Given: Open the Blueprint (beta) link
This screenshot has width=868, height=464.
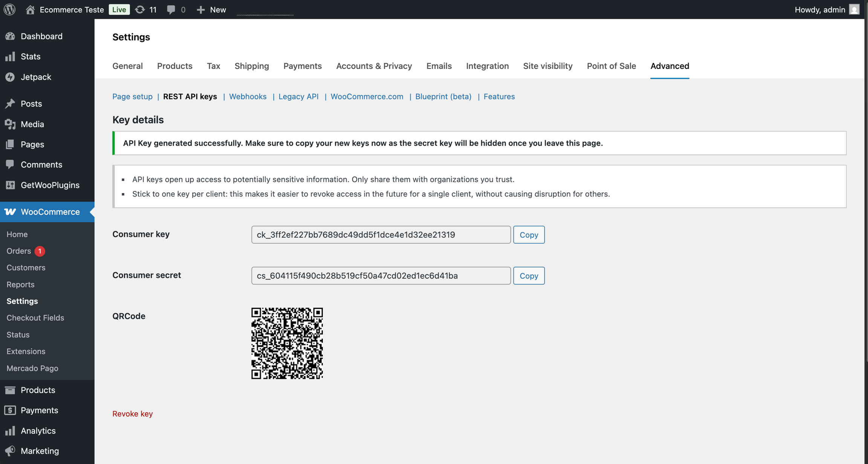Looking at the screenshot, I should point(443,96).
